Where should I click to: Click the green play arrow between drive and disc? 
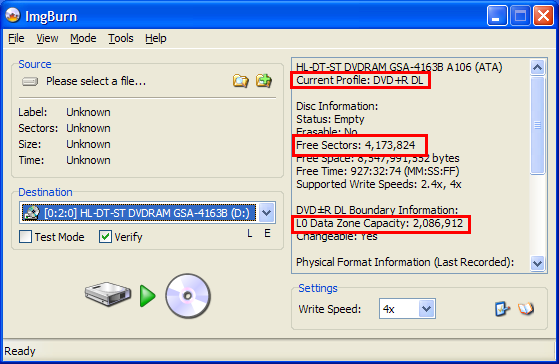click(x=148, y=296)
